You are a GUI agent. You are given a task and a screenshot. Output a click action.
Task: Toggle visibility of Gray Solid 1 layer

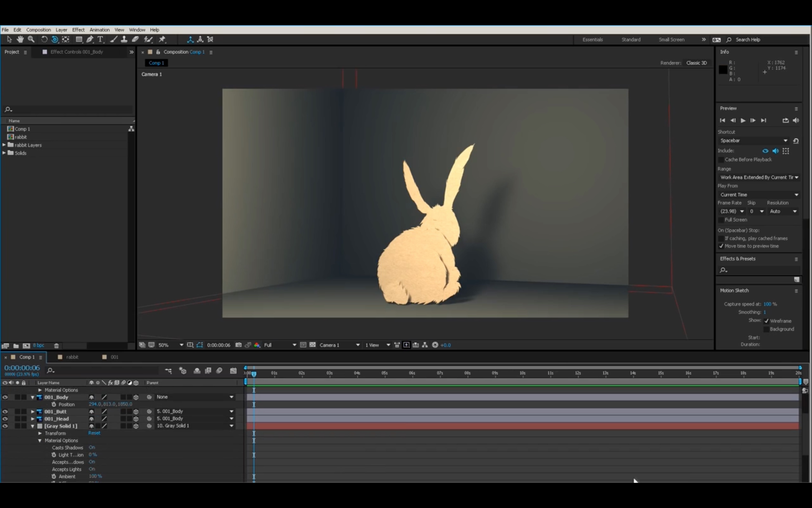click(5, 426)
